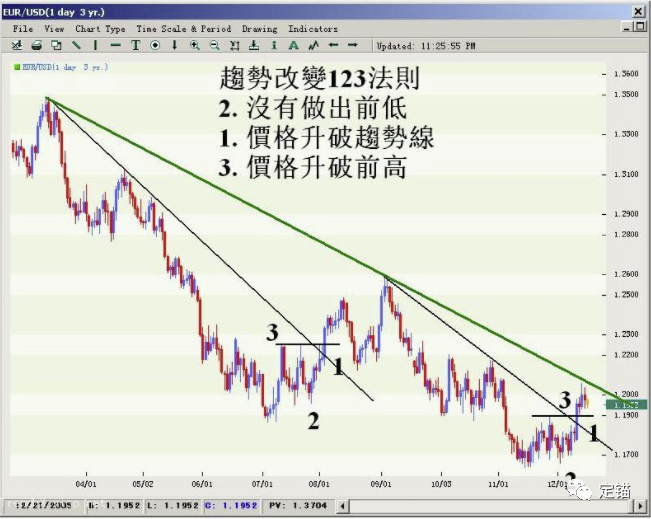Click the Updated: 11:25:55 PM label
The image size is (651, 519).
tap(426, 46)
